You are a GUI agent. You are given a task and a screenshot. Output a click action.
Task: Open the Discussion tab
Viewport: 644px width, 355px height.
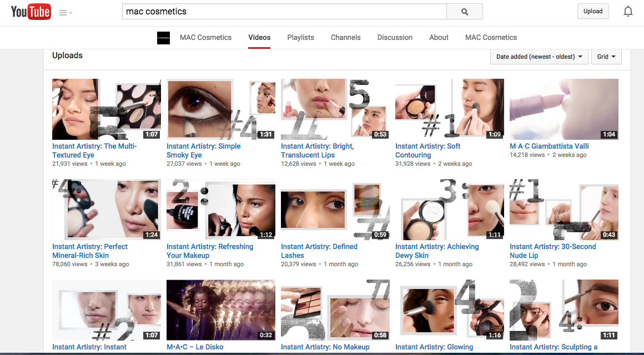pos(395,37)
